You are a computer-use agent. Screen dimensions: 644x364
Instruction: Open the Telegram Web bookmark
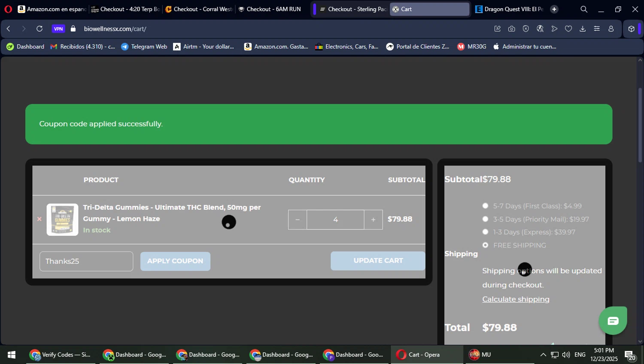coord(144,46)
